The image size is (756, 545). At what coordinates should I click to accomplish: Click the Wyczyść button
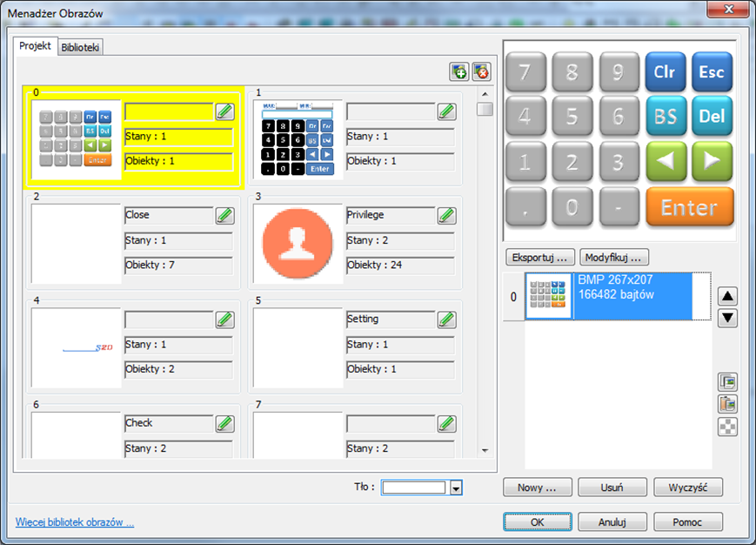[688, 488]
